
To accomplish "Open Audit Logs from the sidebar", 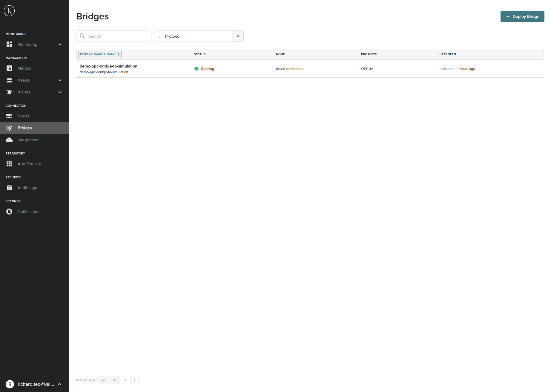I will (x=27, y=188).
